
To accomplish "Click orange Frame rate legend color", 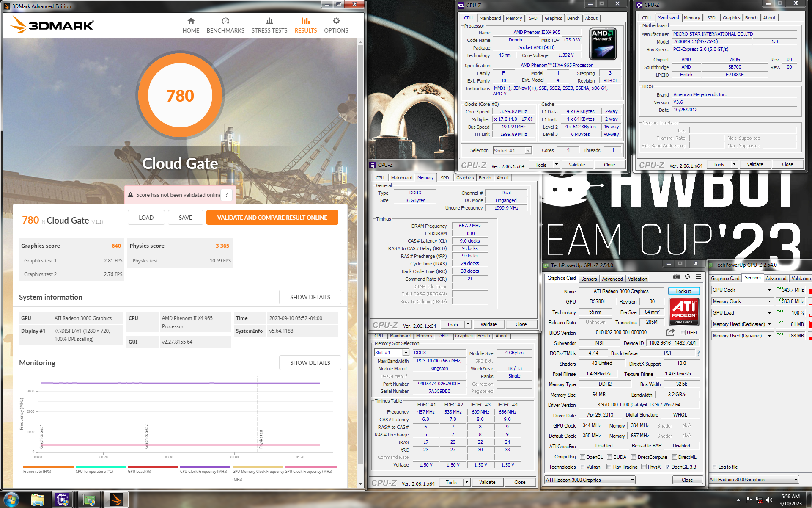I will coord(48,467).
